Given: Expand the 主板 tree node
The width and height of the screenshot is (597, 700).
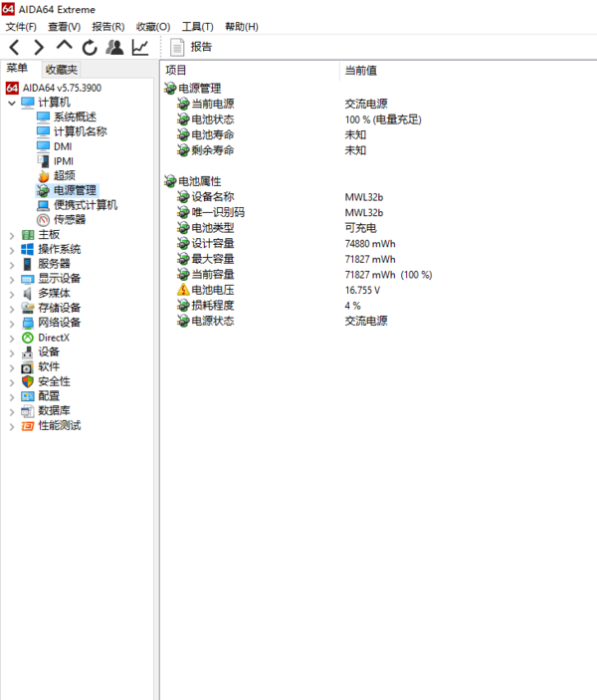Looking at the screenshot, I should click(12, 235).
